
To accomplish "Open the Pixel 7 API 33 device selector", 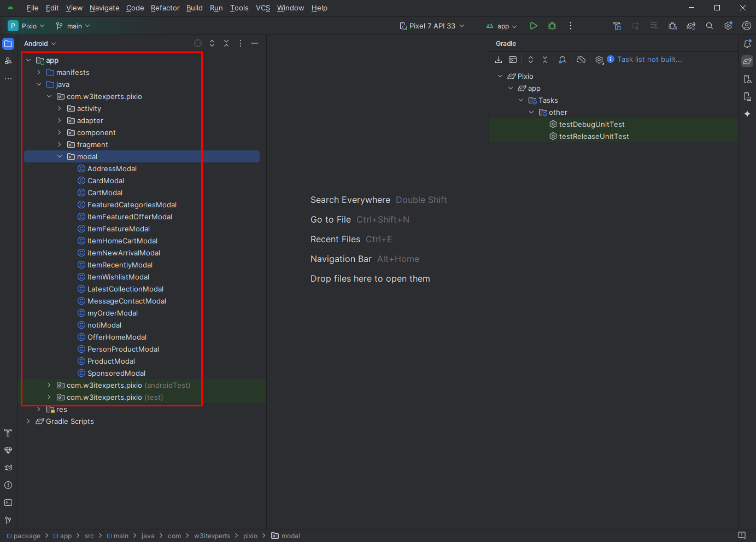I will pos(432,26).
